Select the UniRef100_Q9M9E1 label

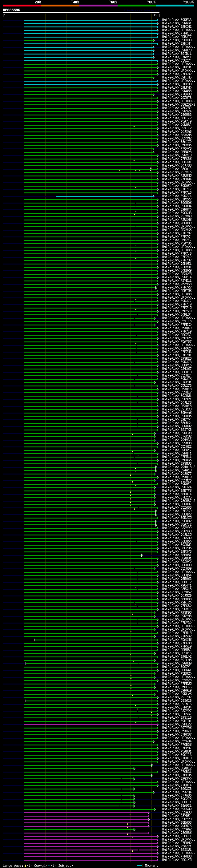click(177, 264)
